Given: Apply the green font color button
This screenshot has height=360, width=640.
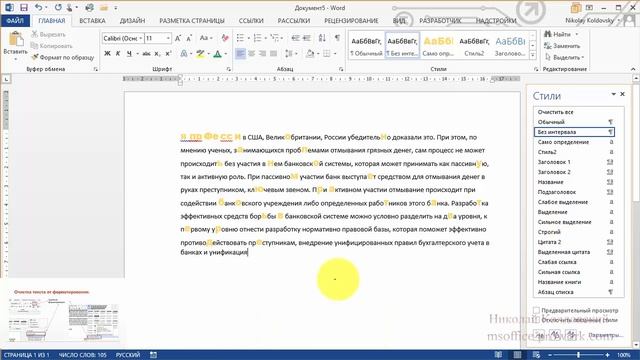Looking at the screenshot, I should (x=218, y=53).
